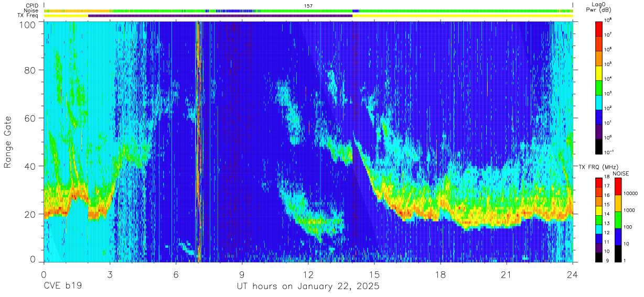Click the NOISE legend title

[x=622, y=173]
